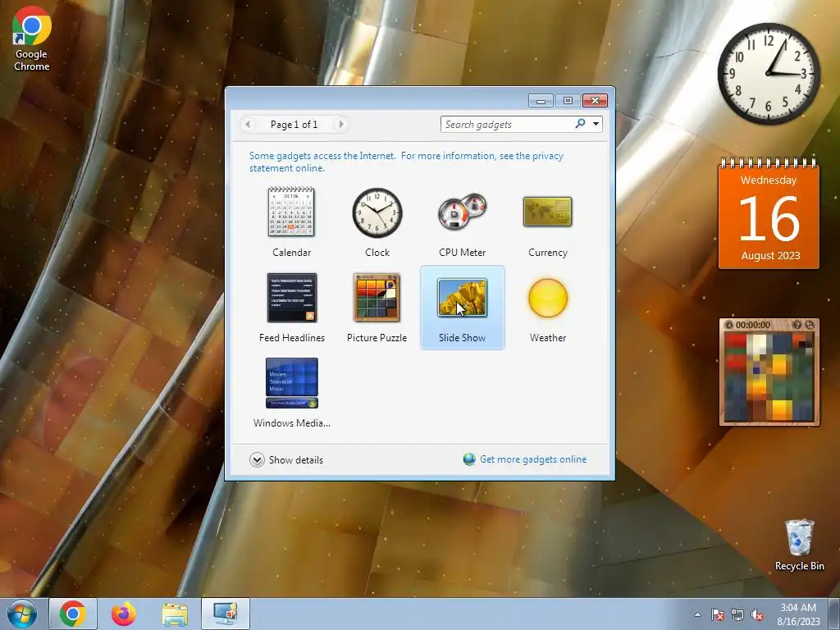Click the Gadget Gallery taskbar button
Viewport: 840px width, 630px height.
click(226, 614)
